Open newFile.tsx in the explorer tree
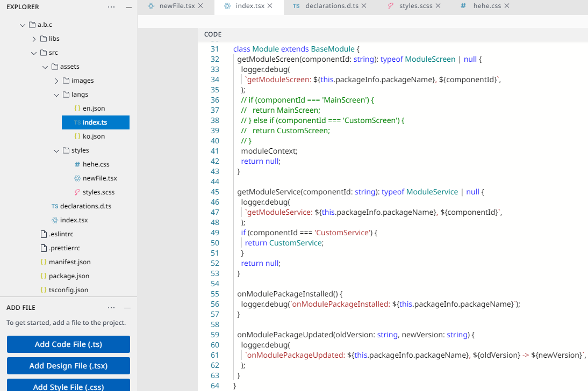This screenshot has width=588, height=391. (x=100, y=178)
